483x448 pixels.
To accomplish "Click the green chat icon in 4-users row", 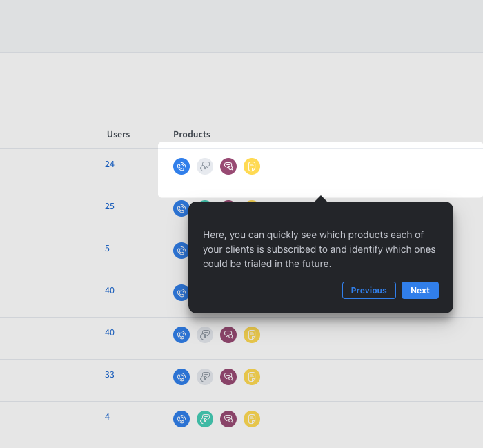I will click(205, 419).
